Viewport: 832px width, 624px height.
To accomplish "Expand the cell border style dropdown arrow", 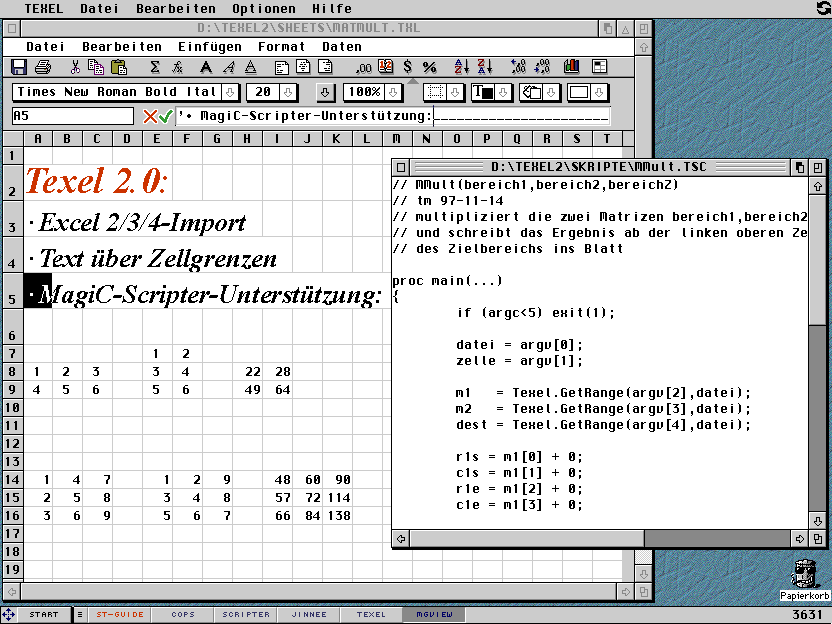I will pos(455,92).
